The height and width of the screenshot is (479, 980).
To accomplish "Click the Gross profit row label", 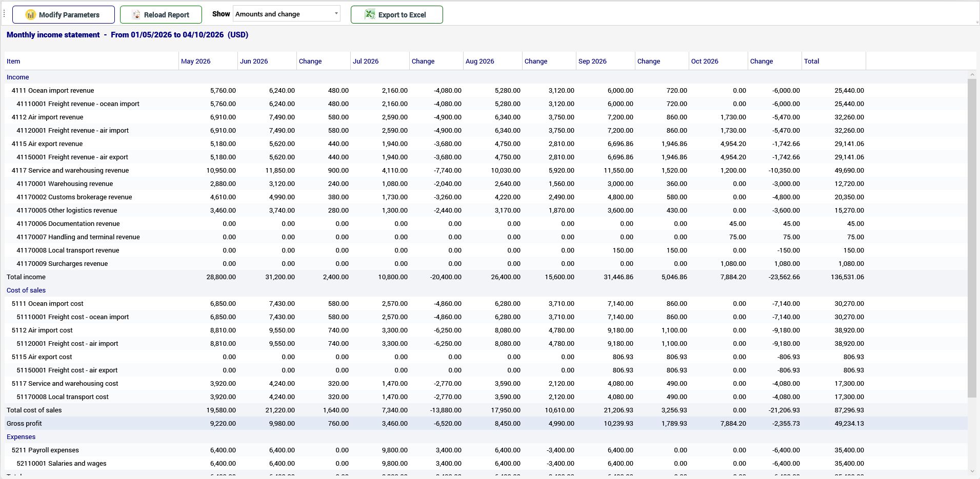I will (x=24, y=424).
